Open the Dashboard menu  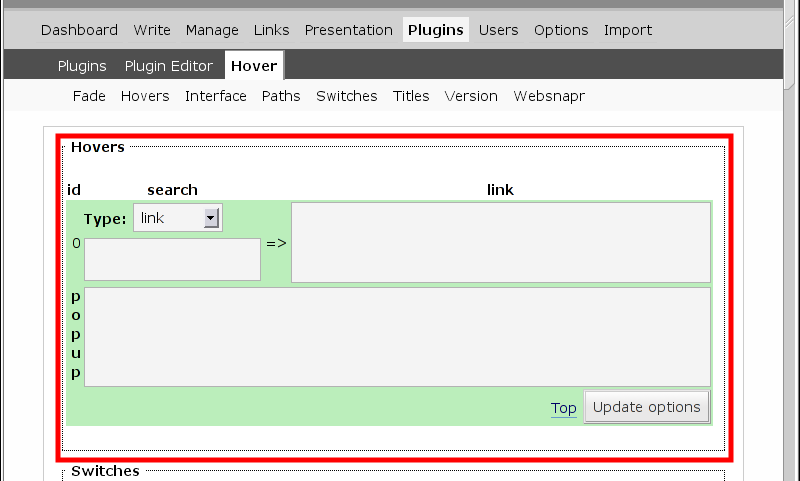coord(79,30)
